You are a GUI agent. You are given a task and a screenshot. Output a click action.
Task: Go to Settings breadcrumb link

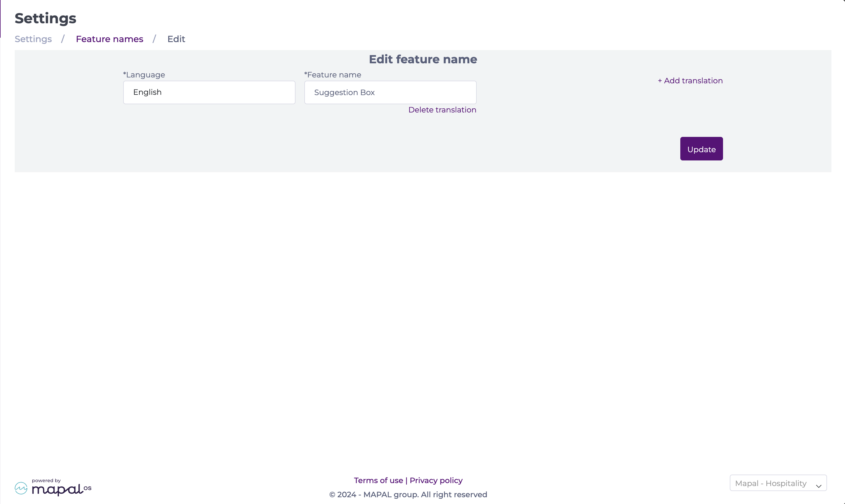click(33, 39)
